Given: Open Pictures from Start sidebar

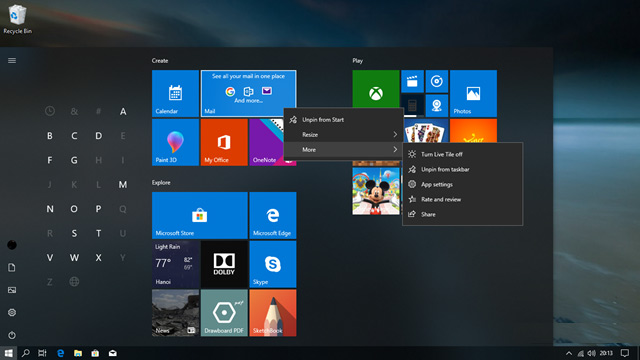Looking at the screenshot, I should [x=12, y=290].
